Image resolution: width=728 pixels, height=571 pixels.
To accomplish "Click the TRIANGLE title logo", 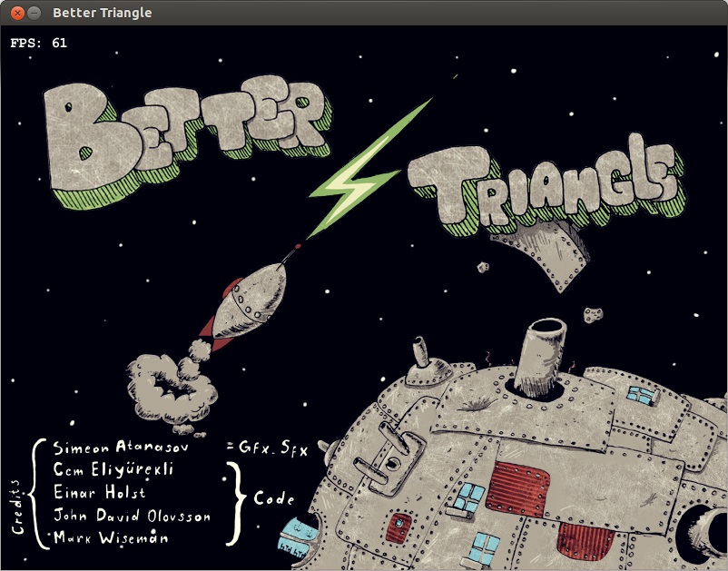I will click(545, 186).
